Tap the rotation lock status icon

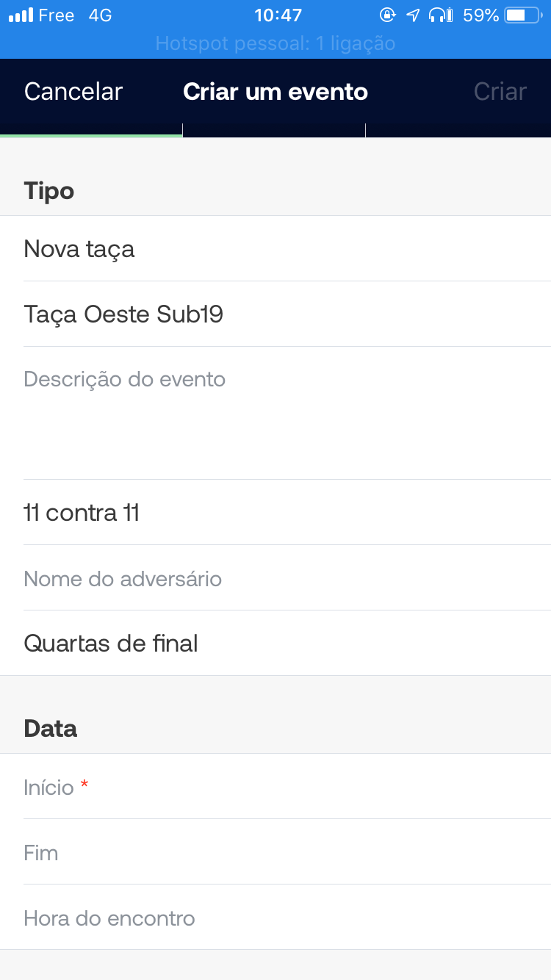pyautogui.click(x=386, y=15)
